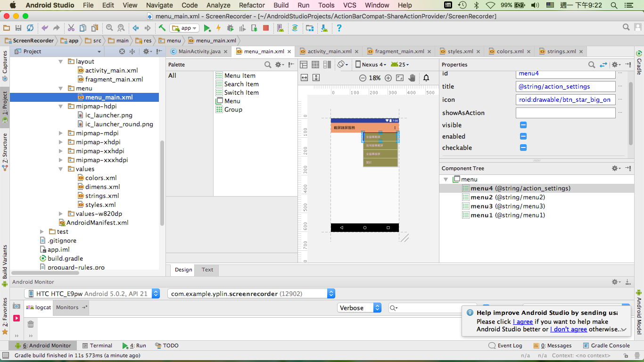
Task: Run the app with green play icon
Action: point(207,28)
